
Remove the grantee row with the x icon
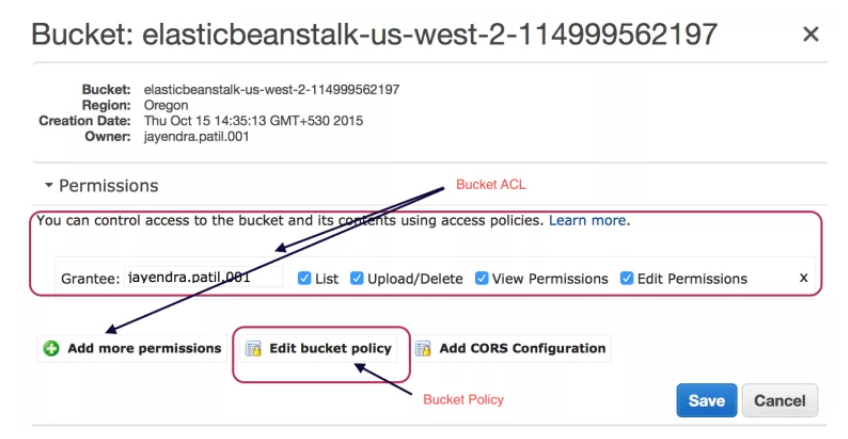803,278
